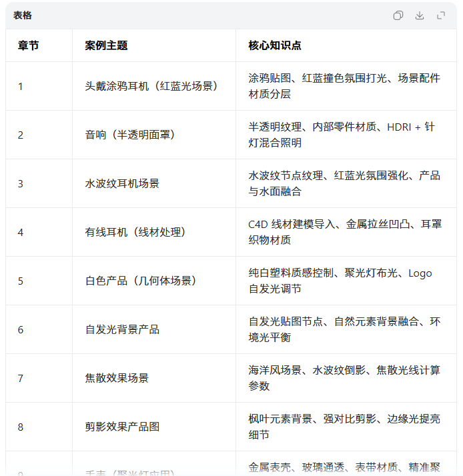Viewport: 463px width, 476px height.
Task: Click the knowledge cell starting with 枫叶元素背景
Action: click(344, 427)
